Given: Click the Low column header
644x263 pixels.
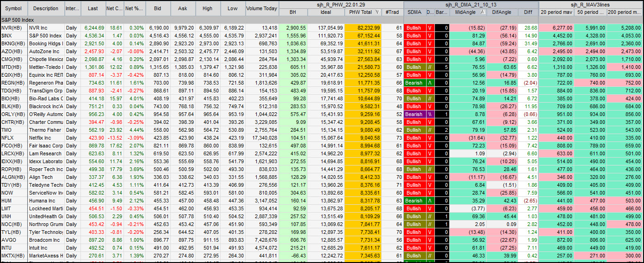Looking at the screenshot, I should pos(232,8).
